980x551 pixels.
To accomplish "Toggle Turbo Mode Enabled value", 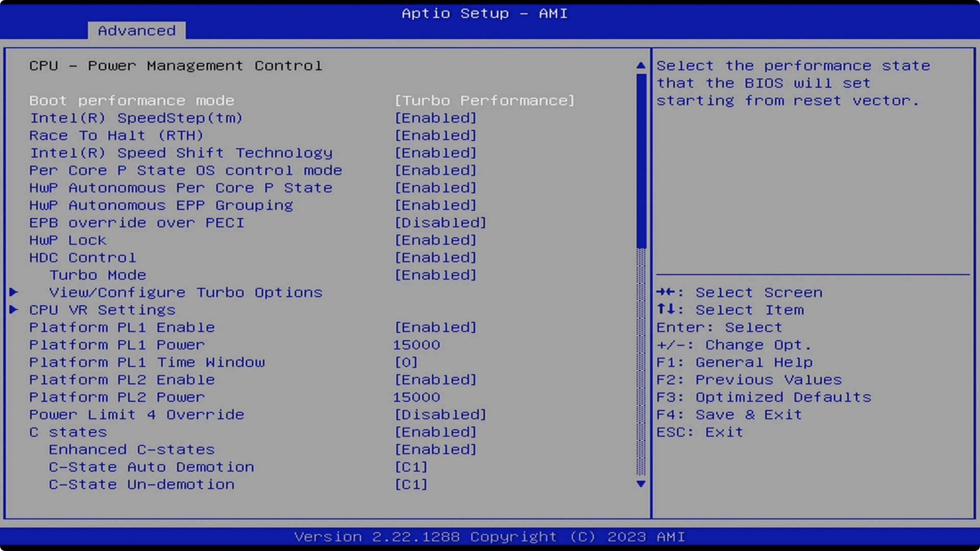I will [435, 275].
